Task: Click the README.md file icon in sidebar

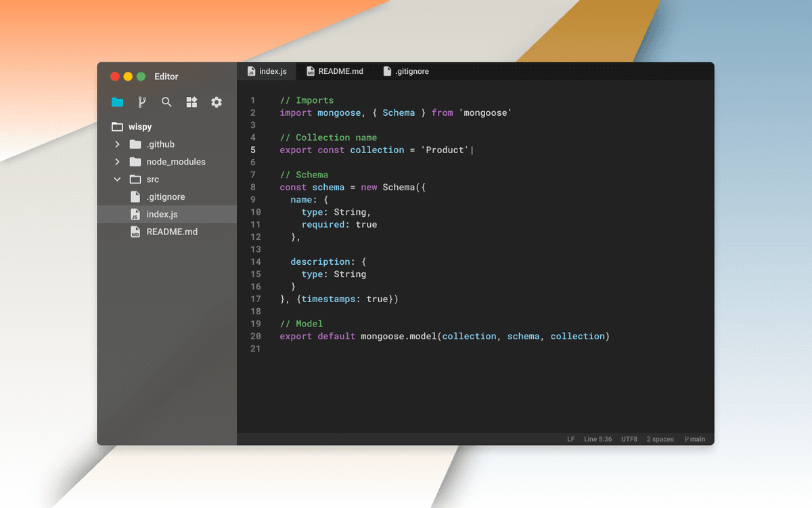Action: (135, 232)
